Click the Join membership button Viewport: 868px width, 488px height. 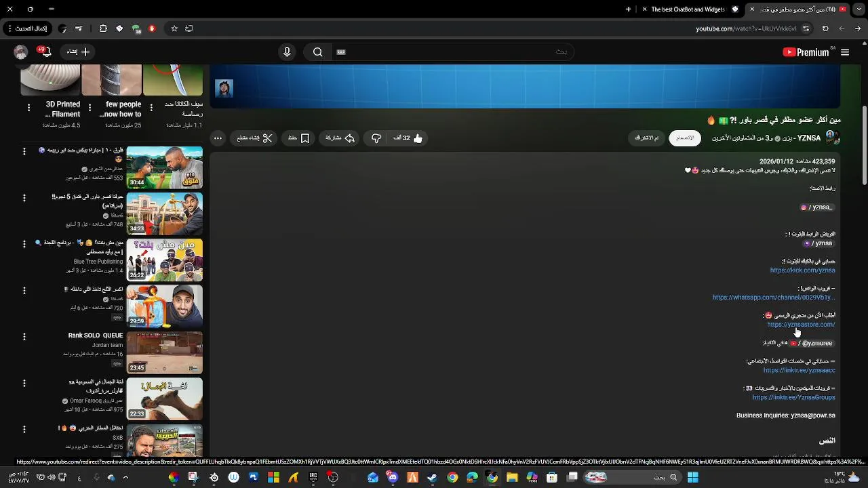(x=685, y=138)
